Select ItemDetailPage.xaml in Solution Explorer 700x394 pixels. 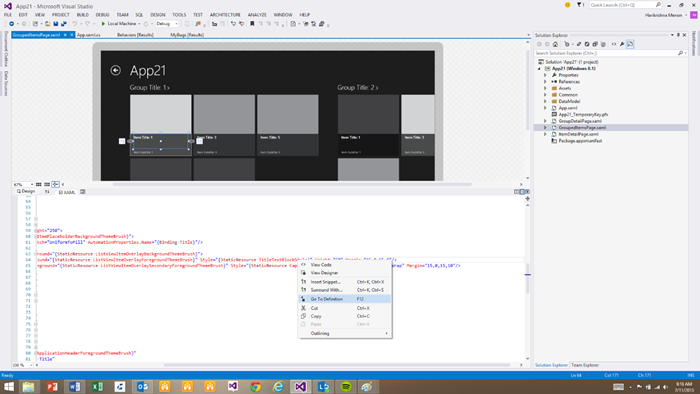pyautogui.click(x=578, y=134)
